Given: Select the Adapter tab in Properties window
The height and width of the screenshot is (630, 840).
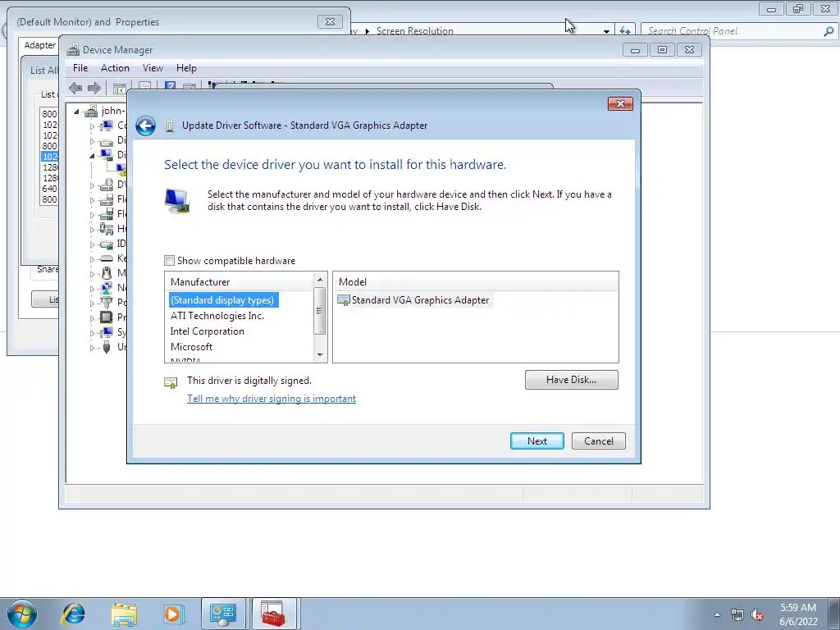Looking at the screenshot, I should [39, 46].
